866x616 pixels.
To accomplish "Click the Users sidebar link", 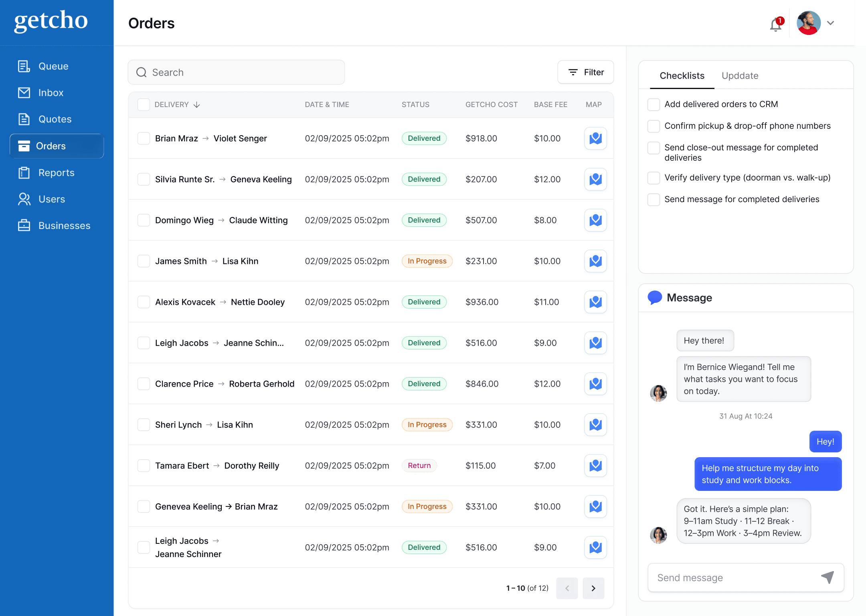I will tap(51, 199).
